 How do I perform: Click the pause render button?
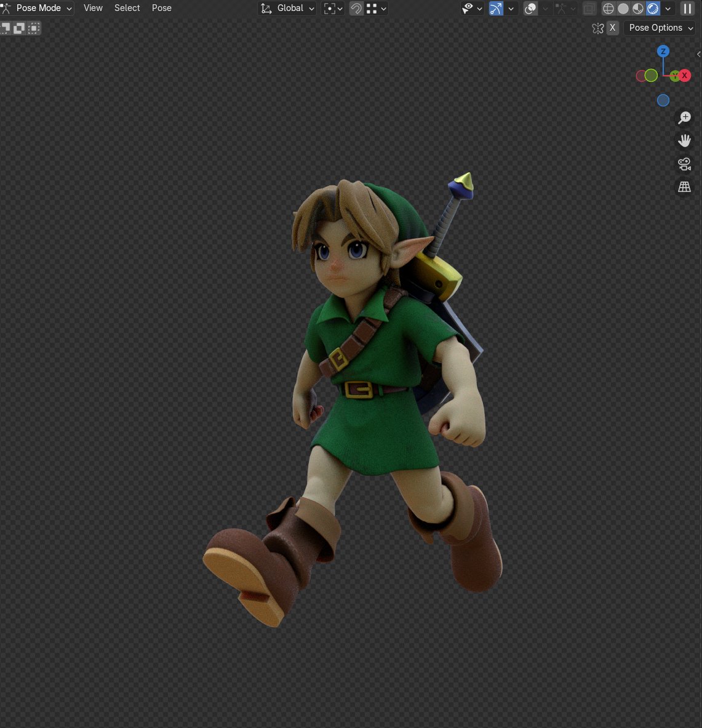click(x=688, y=9)
